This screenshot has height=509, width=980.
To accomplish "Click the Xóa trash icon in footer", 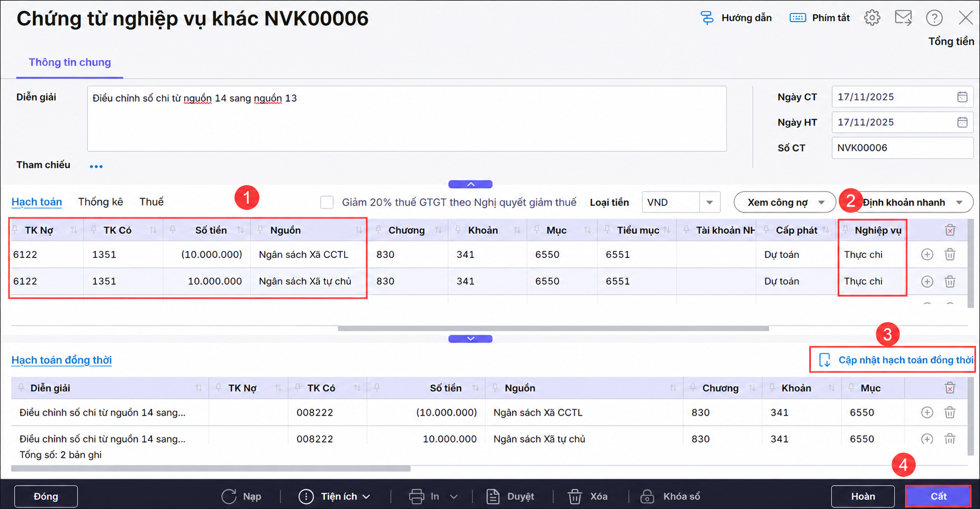I will coord(575,497).
